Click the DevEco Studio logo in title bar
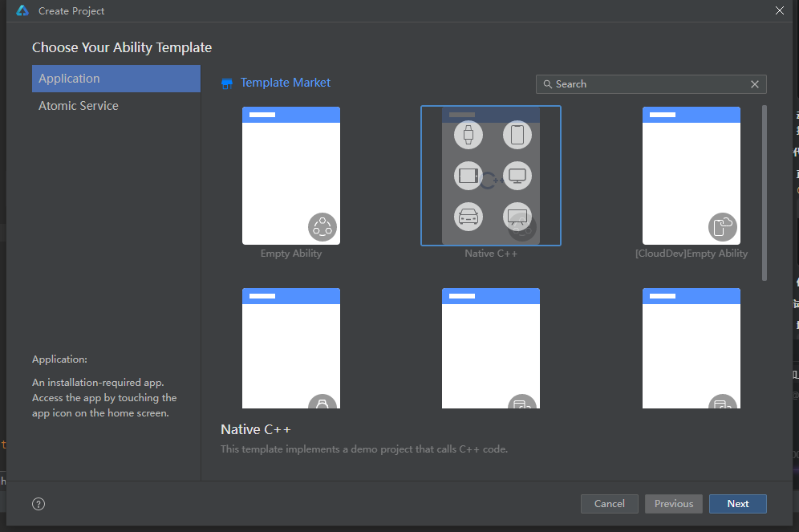This screenshot has width=799, height=532. coord(22,10)
